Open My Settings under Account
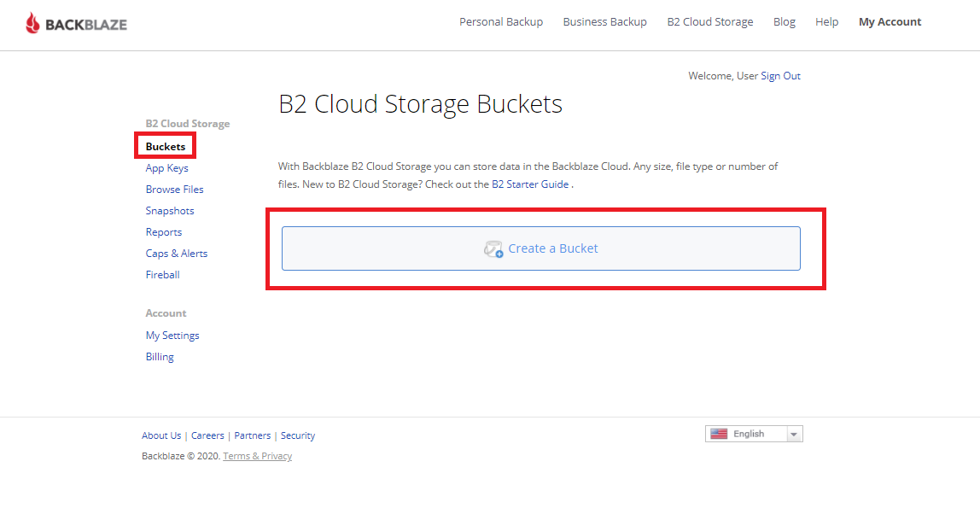This screenshot has height=514, width=980. click(172, 336)
